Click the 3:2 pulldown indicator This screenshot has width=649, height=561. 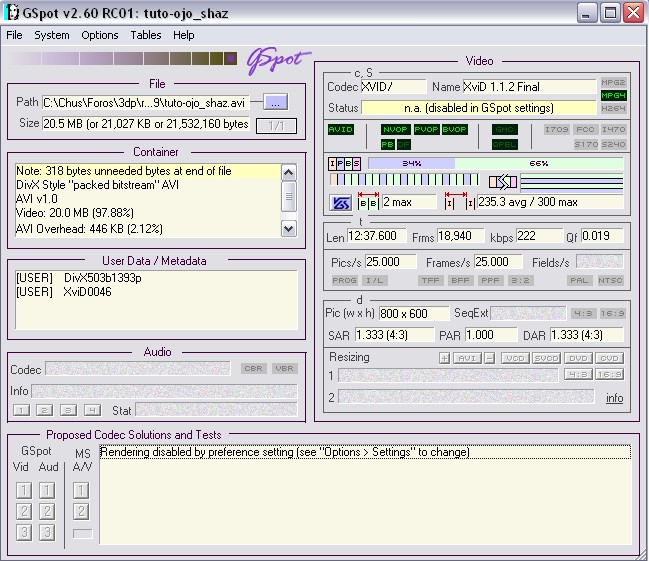point(520,280)
